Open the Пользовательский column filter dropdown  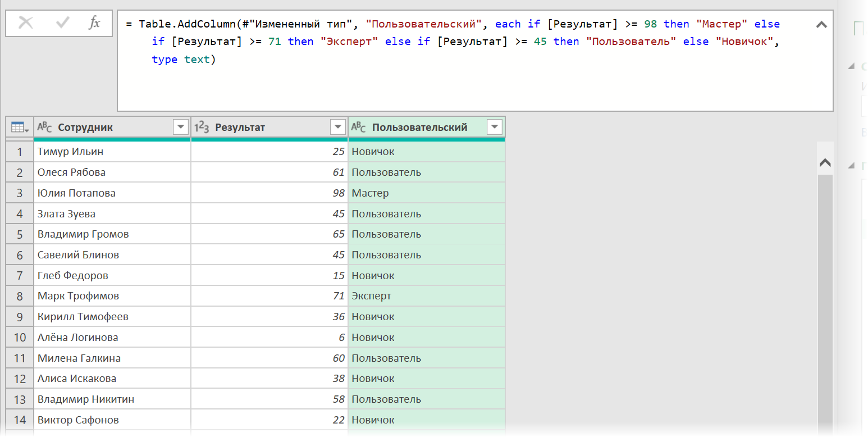coord(495,128)
